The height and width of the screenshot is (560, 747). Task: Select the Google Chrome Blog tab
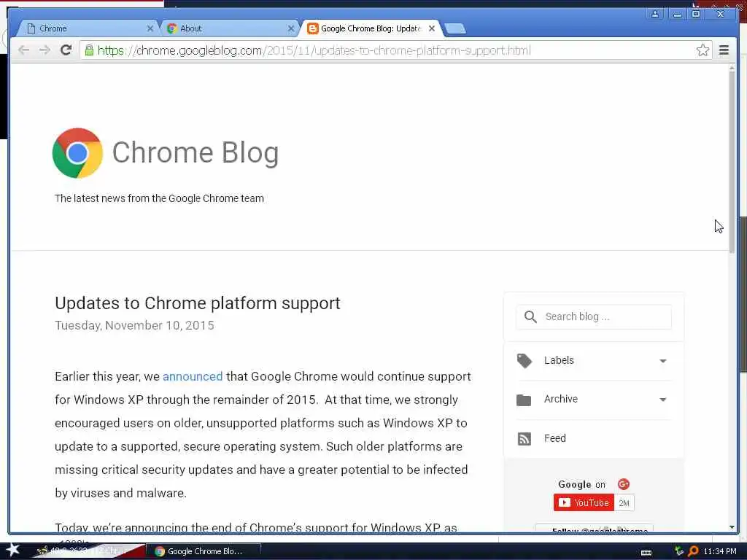pyautogui.click(x=371, y=28)
